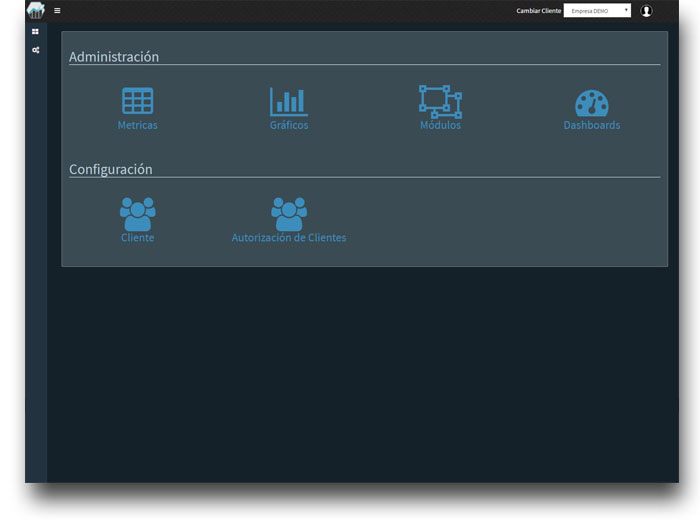Open the Módulos bounding-box icon
700x520 pixels.
(x=440, y=101)
